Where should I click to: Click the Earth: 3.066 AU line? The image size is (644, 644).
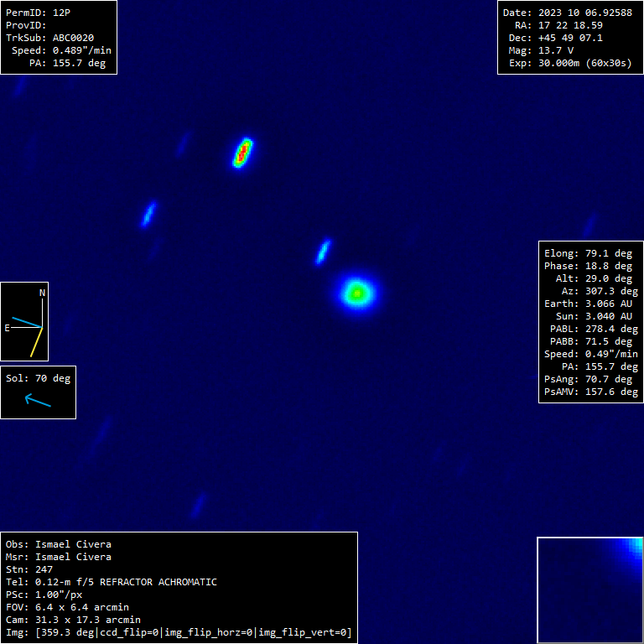(588, 304)
